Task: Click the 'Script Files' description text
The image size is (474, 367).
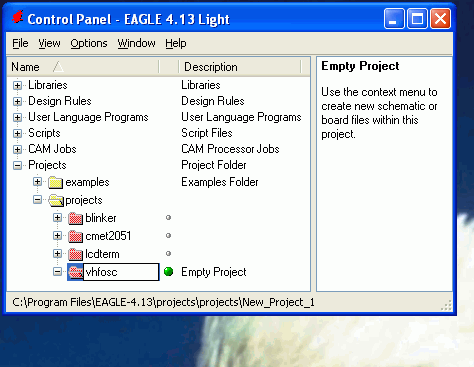Action: pos(207,133)
